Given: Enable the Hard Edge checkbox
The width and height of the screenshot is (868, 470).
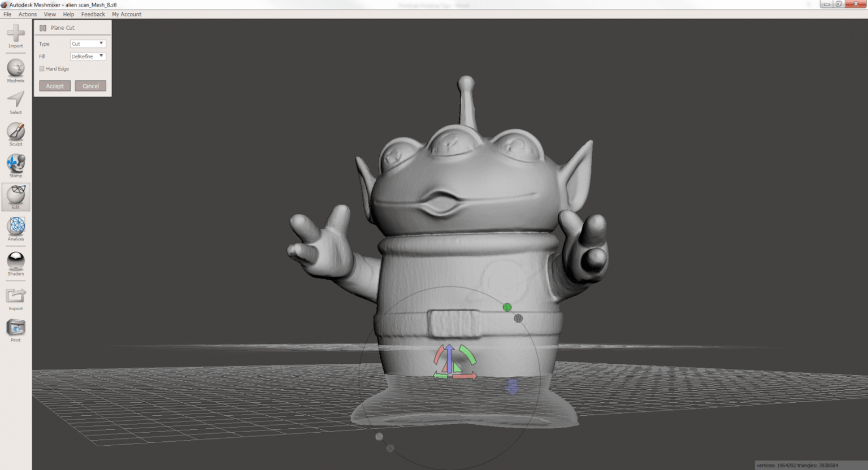Looking at the screenshot, I should click(x=42, y=69).
